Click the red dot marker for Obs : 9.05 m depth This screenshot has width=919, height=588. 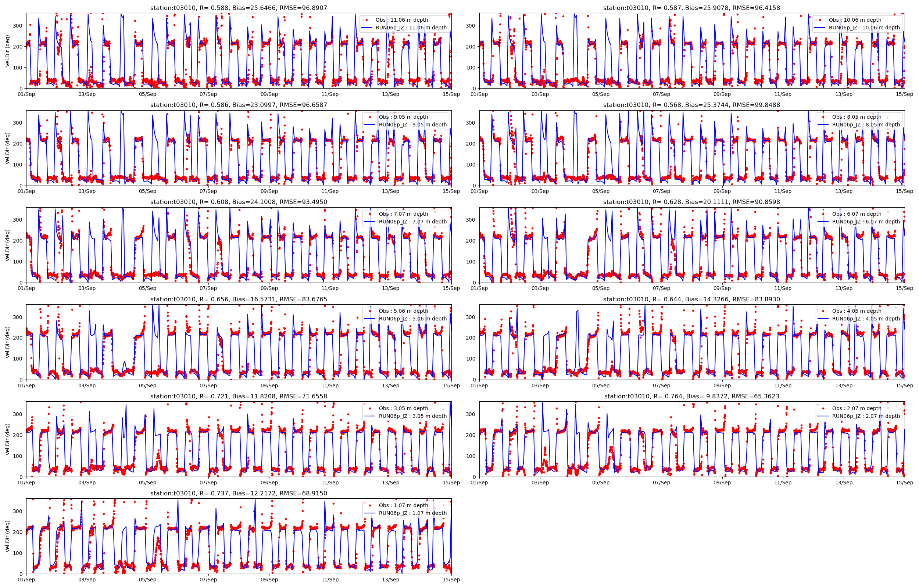pyautogui.click(x=370, y=117)
